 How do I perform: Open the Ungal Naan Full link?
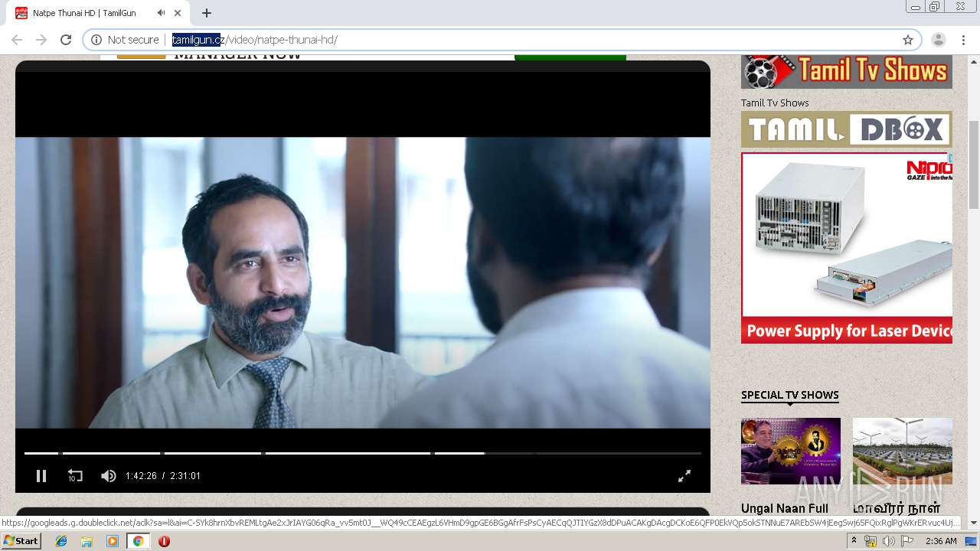(785, 508)
